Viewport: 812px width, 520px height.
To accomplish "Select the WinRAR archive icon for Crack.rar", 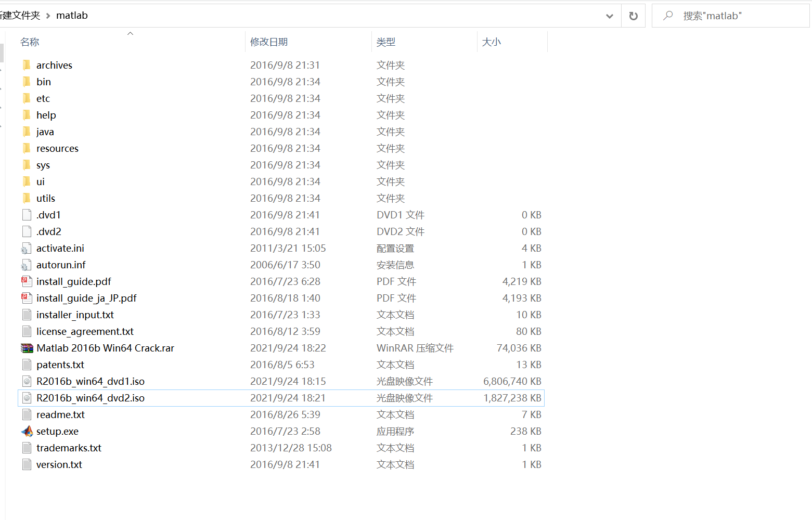I will (x=27, y=348).
